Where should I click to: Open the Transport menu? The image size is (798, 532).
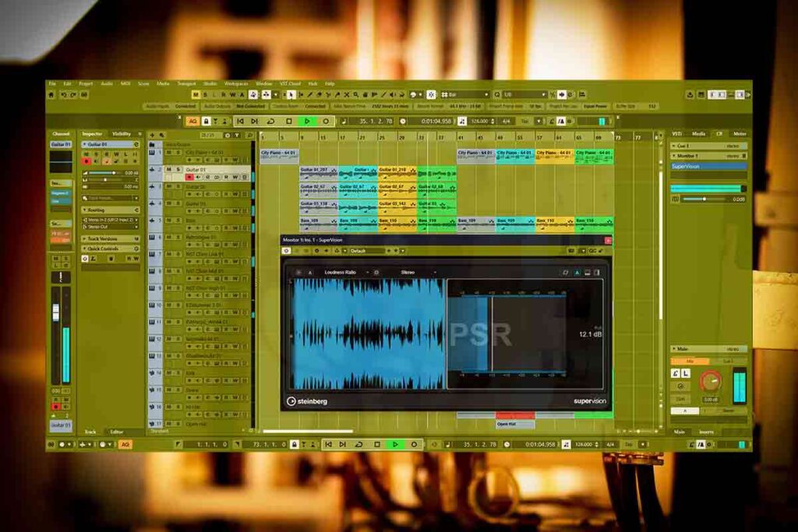pos(186,83)
